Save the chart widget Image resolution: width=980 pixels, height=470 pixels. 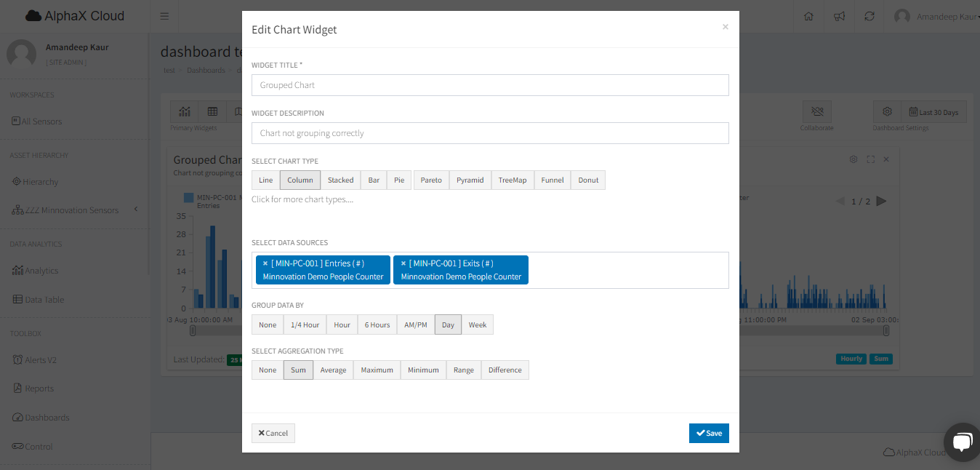pos(709,433)
